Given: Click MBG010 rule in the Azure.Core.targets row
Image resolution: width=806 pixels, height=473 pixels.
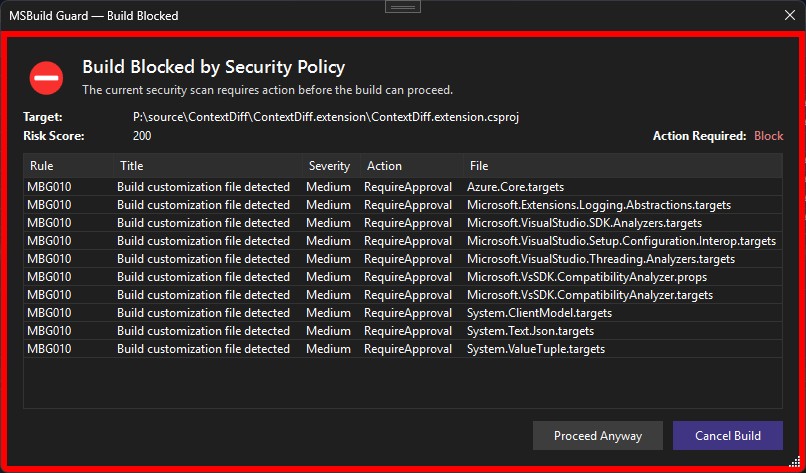Looking at the screenshot, I should pyautogui.click(x=49, y=187).
